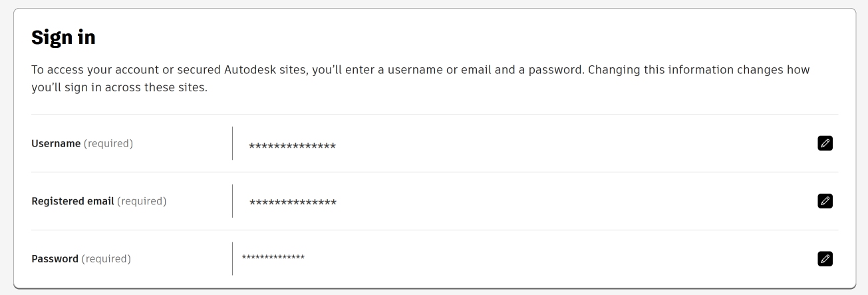Click the edit pencil icon for Username
Screen dimensions: 868x295
click(825, 143)
